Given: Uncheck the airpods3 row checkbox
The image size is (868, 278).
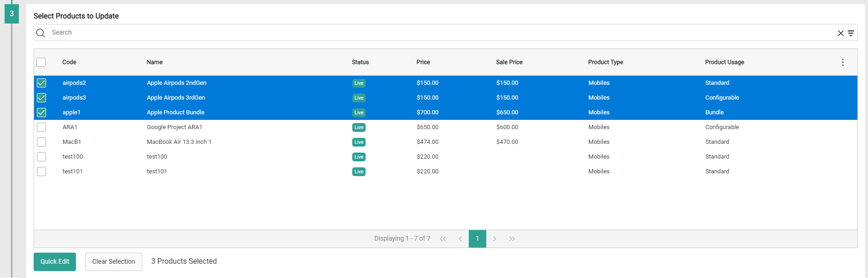Looking at the screenshot, I should [41, 98].
